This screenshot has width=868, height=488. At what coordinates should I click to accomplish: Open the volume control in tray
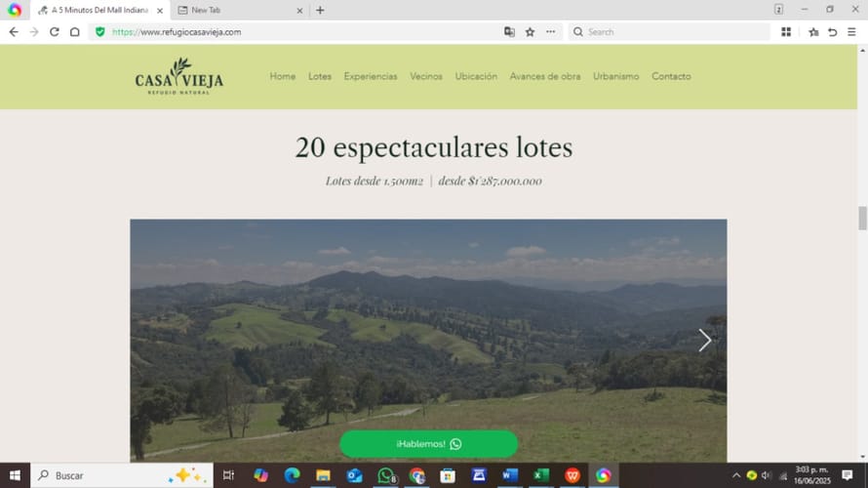[767, 475]
